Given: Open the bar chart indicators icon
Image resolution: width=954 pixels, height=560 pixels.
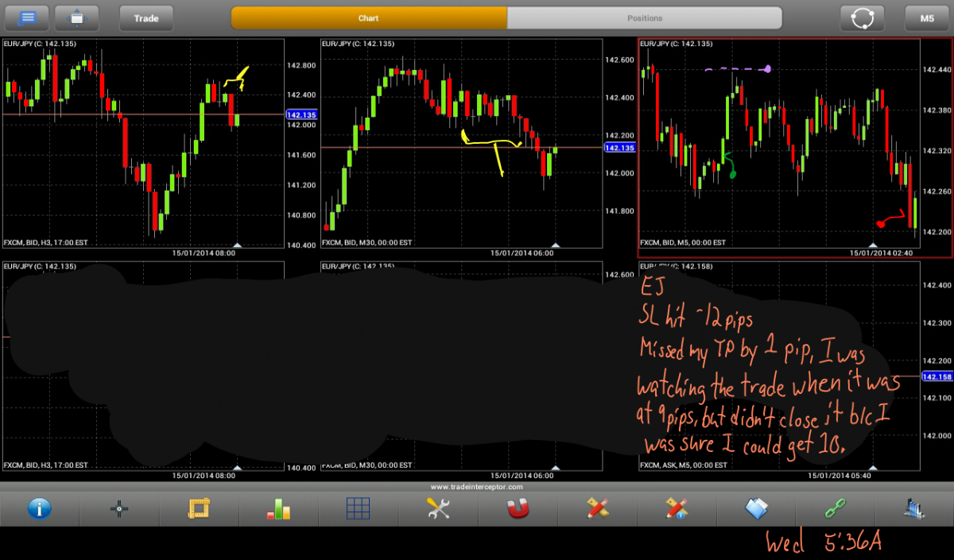Looking at the screenshot, I should point(278,508).
